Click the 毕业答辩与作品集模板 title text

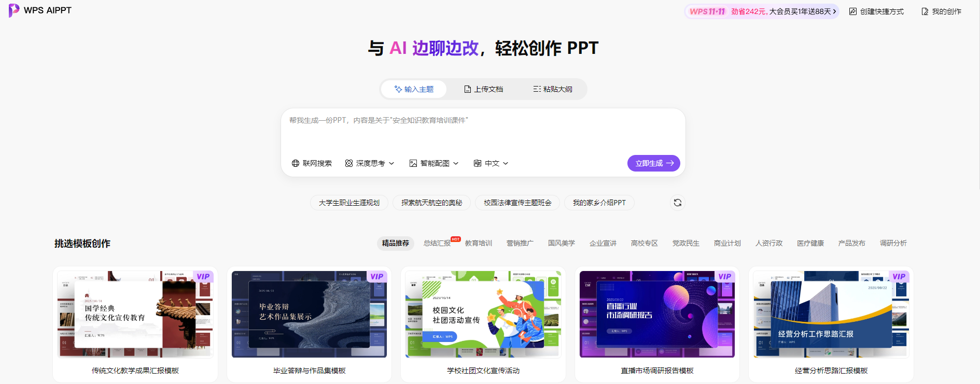click(x=310, y=371)
